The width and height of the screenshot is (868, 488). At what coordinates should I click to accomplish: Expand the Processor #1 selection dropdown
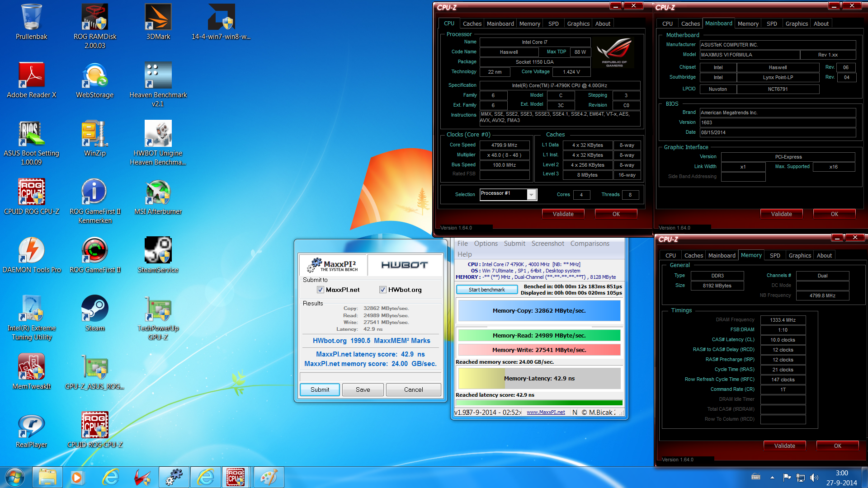[x=532, y=194]
